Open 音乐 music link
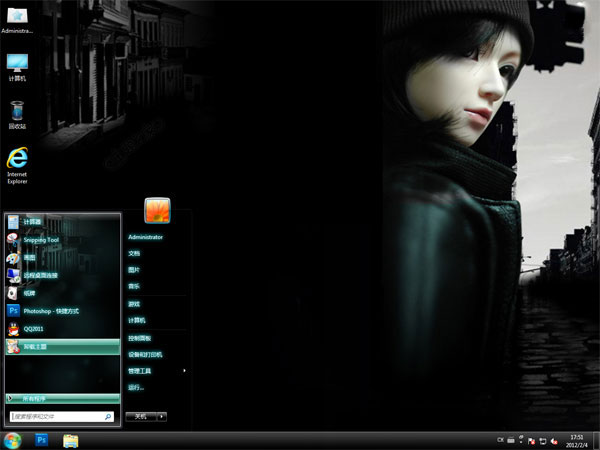The width and height of the screenshot is (600, 450). [134, 286]
